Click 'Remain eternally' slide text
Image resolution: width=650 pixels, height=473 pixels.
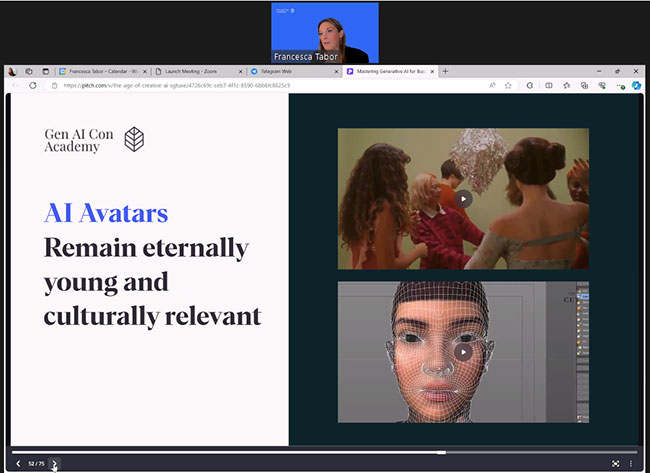[146, 248]
